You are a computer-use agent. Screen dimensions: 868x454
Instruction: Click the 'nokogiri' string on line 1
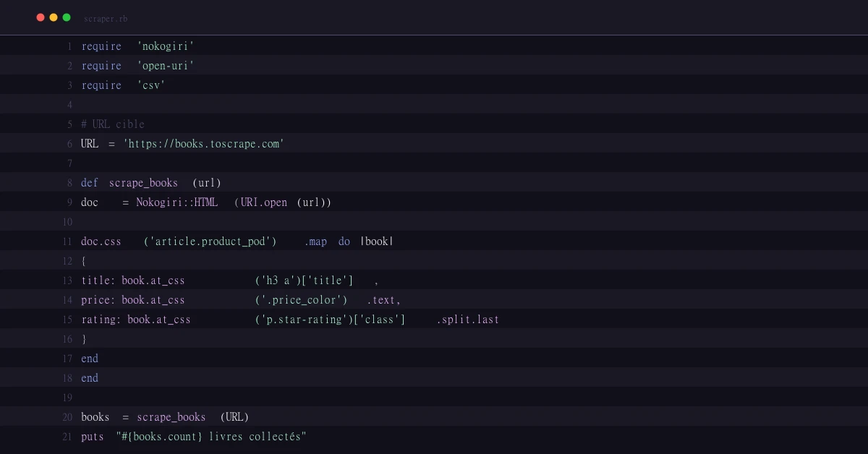(x=166, y=46)
